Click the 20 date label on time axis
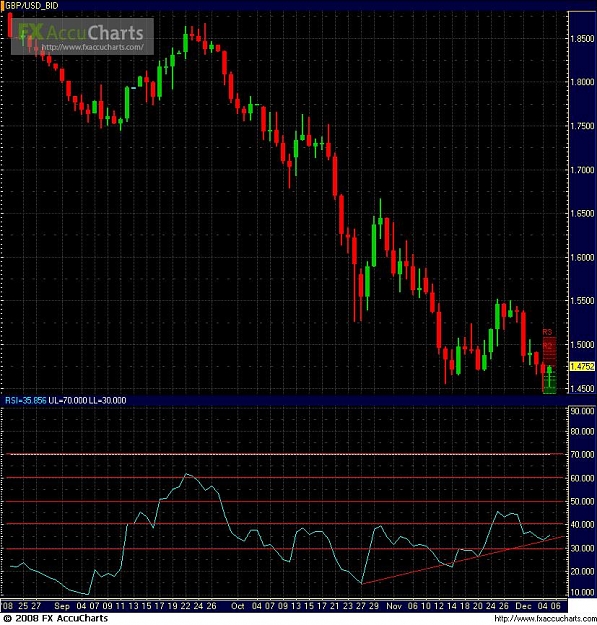This screenshot has width=597, height=625. [x=478, y=606]
